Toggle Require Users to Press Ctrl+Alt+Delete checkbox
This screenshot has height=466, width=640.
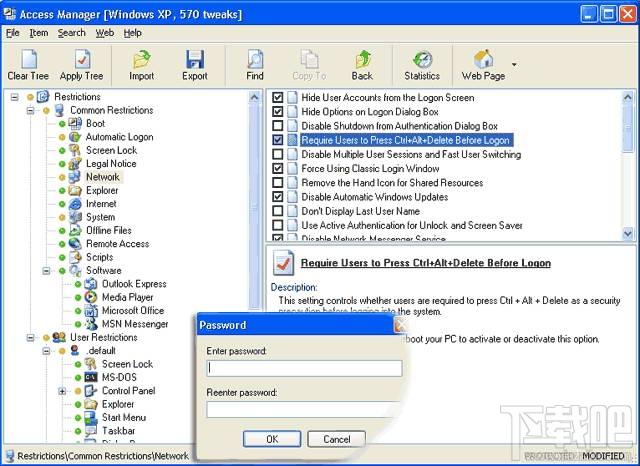278,140
